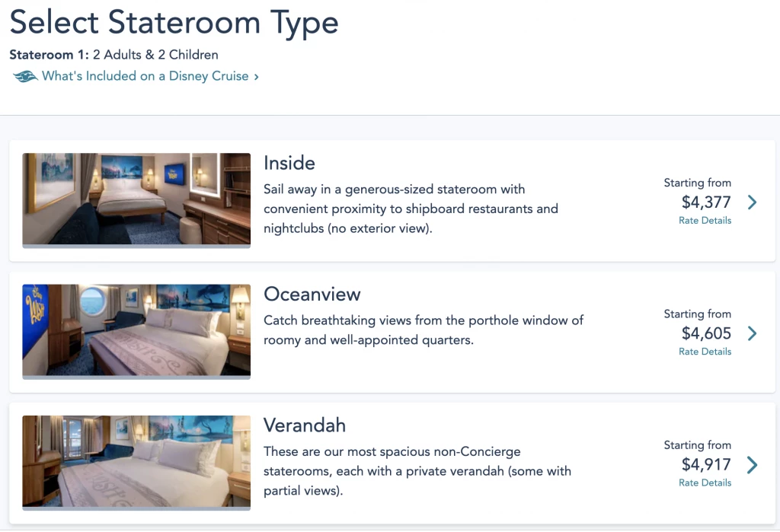Click the Verandah non-Concierge description text
Image resolution: width=780 pixels, height=532 pixels.
[417, 471]
